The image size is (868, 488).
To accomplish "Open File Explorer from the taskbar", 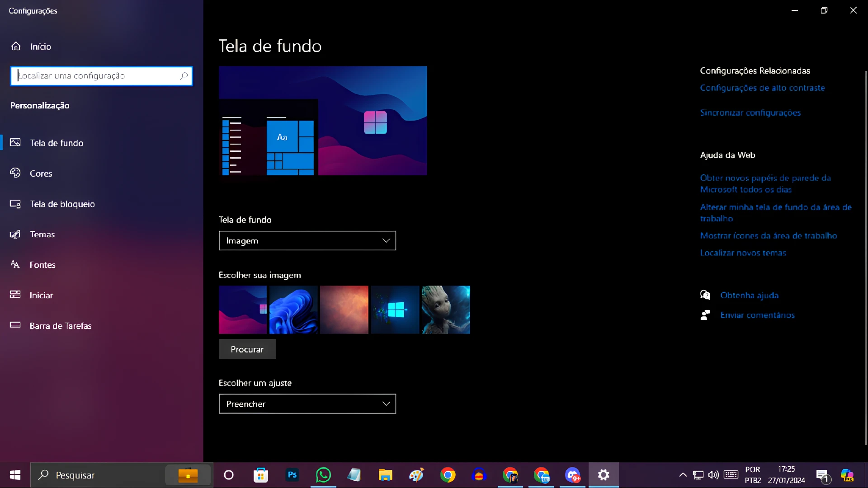I will tap(385, 475).
